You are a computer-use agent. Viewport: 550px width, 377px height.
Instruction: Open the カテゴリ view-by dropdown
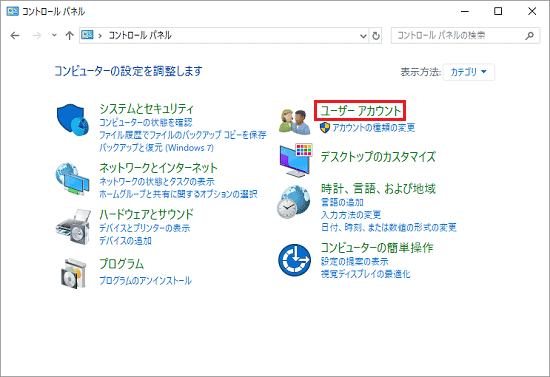(469, 72)
